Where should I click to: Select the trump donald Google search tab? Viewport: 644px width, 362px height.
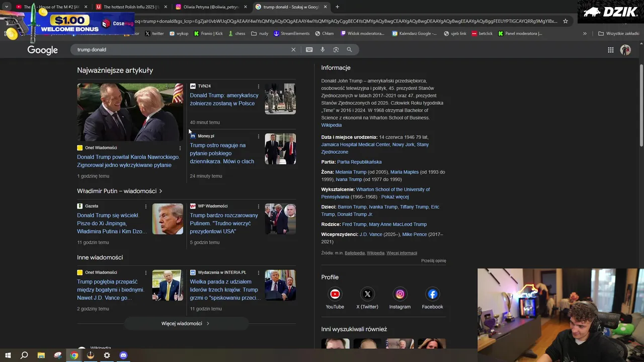[292, 7]
